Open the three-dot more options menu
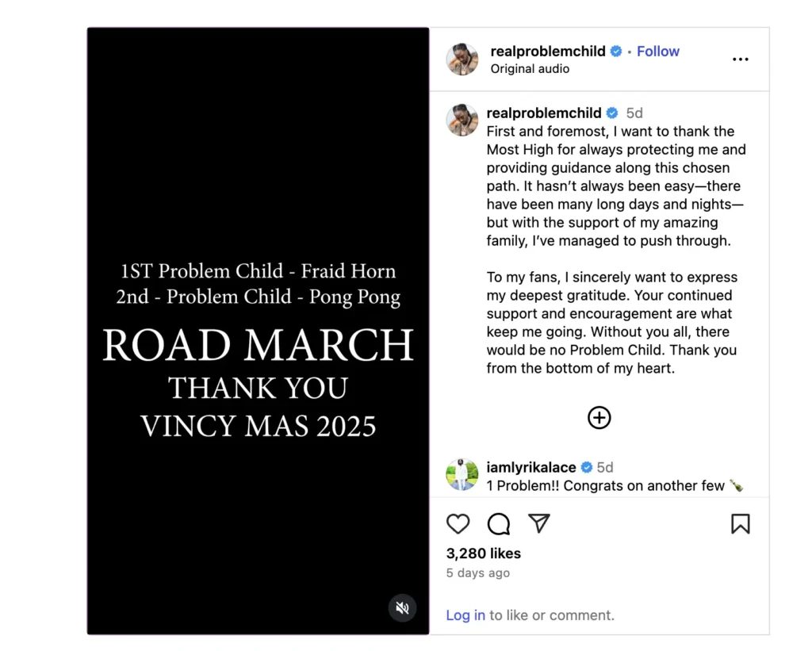Image resolution: width=812 pixels, height=651 pixels. (741, 59)
